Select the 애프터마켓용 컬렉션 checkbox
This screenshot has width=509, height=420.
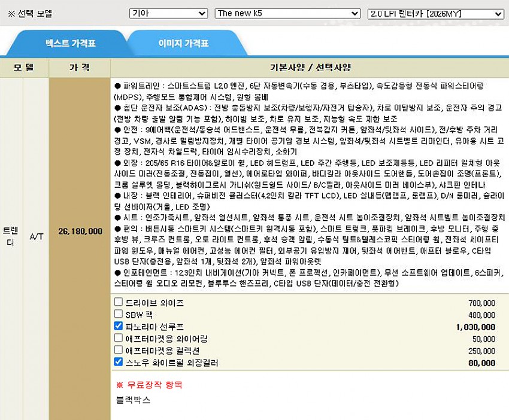pyautogui.click(x=119, y=350)
